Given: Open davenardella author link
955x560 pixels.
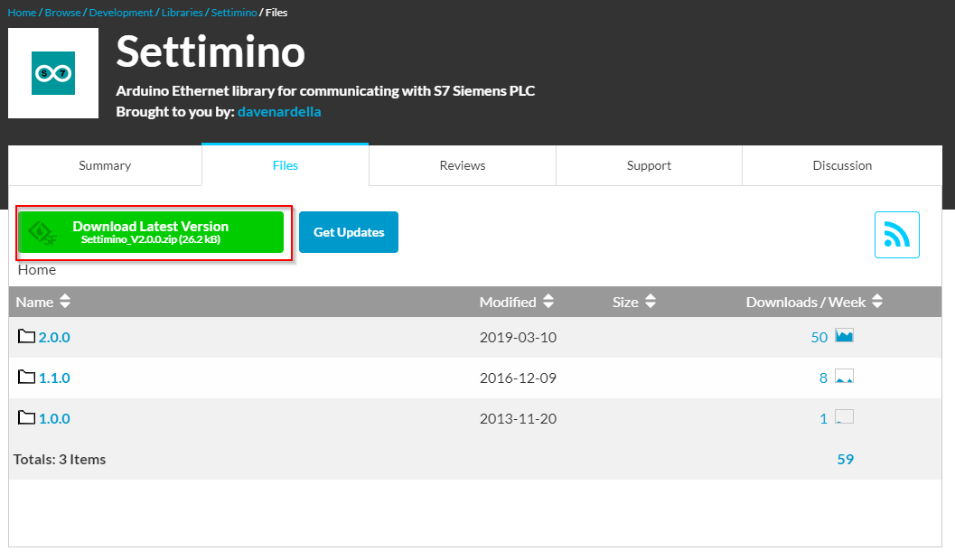Looking at the screenshot, I should click(279, 112).
